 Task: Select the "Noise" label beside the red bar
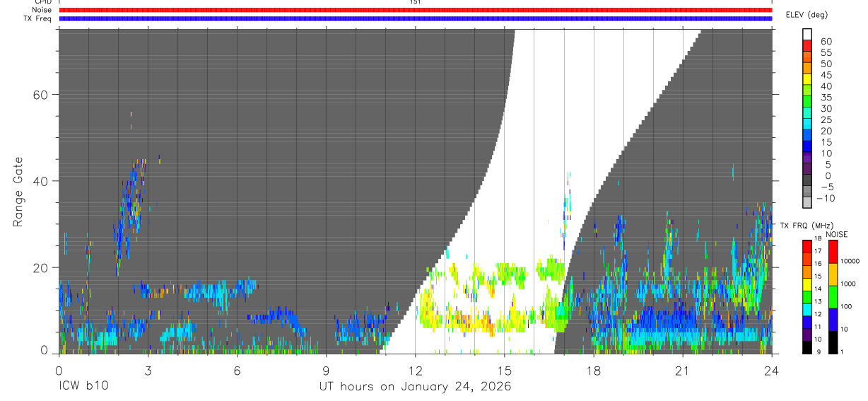[42, 10]
